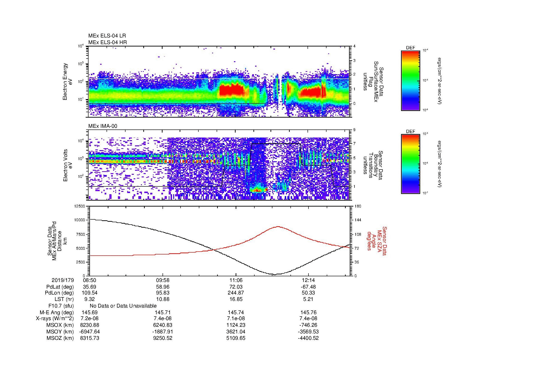Click the M-E Ang value 145.76
Screen dimensions: 555x392
[308, 313]
